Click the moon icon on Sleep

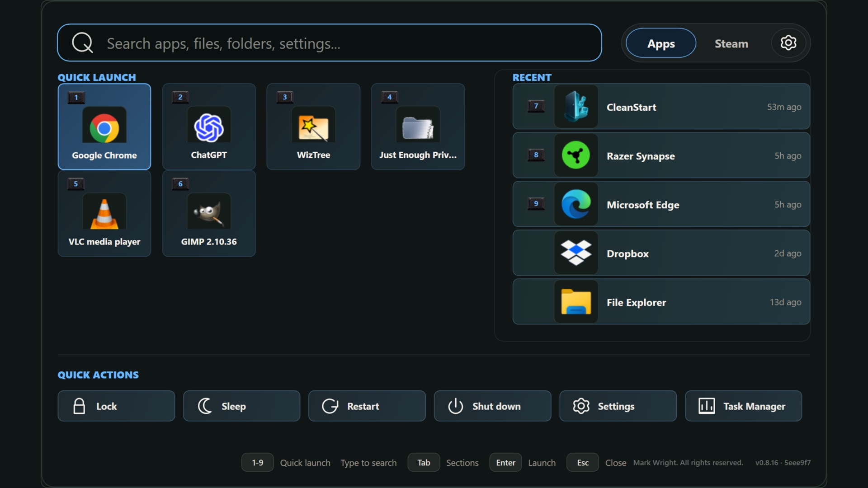coord(205,406)
